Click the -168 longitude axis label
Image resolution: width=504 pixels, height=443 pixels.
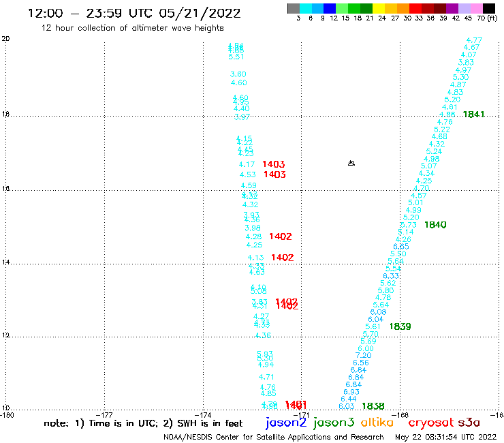click(401, 415)
